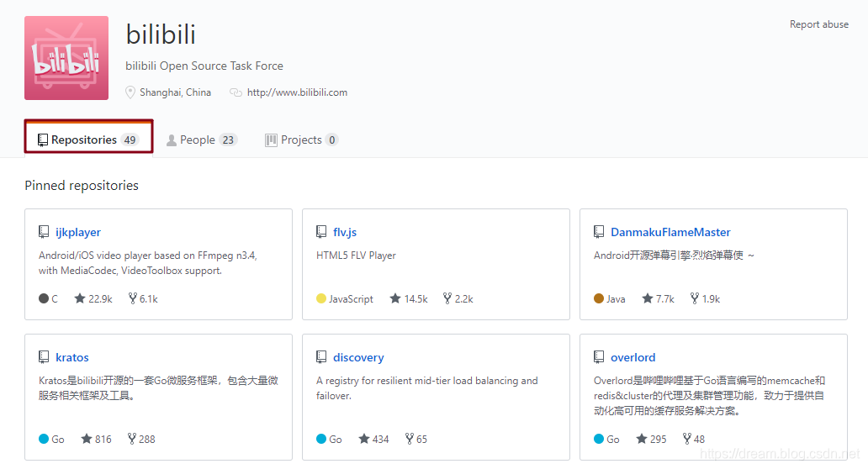The height and width of the screenshot is (469, 868).
Task: Click the star icon on overlord card
Action: click(642, 439)
